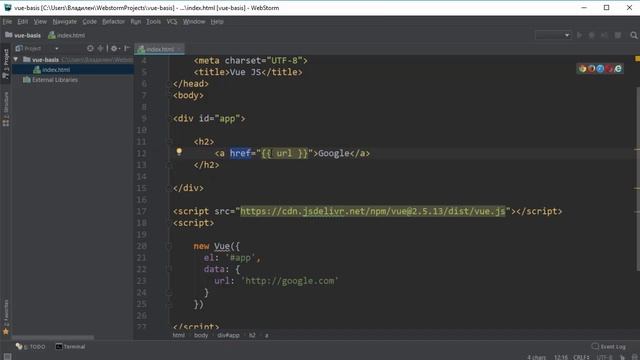The image size is (640, 360).
Task: Open the Project view selector dropdown
Action: [37, 49]
